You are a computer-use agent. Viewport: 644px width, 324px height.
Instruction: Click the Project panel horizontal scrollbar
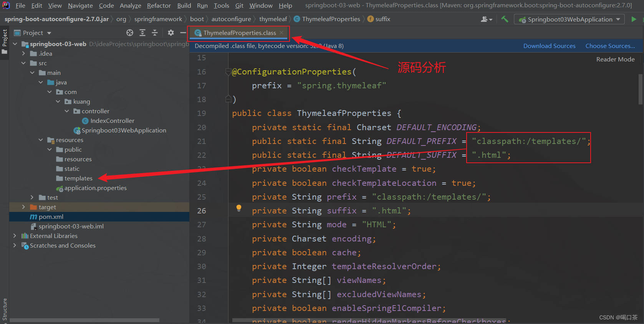click(x=84, y=320)
